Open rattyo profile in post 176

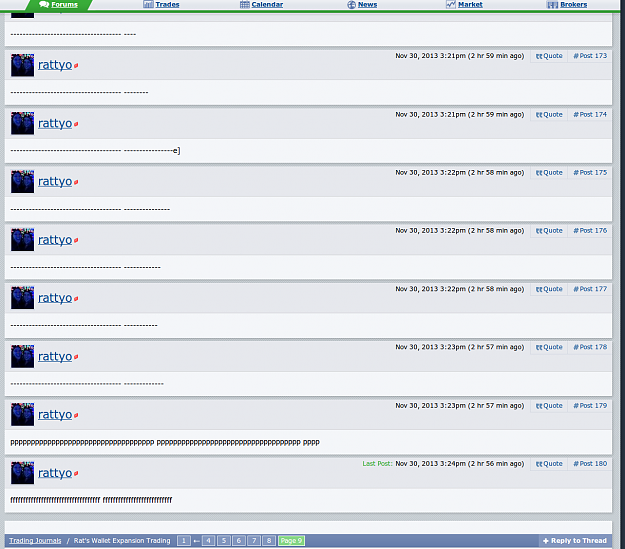pyautogui.click(x=55, y=240)
